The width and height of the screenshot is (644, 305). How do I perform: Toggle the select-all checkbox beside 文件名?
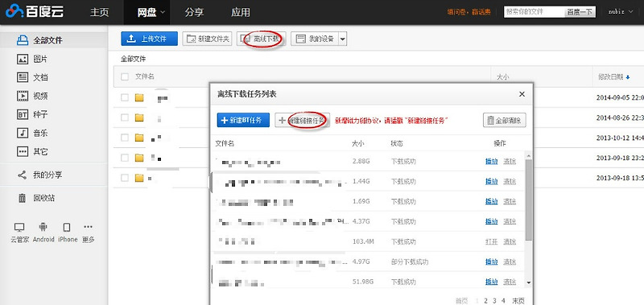click(125, 76)
